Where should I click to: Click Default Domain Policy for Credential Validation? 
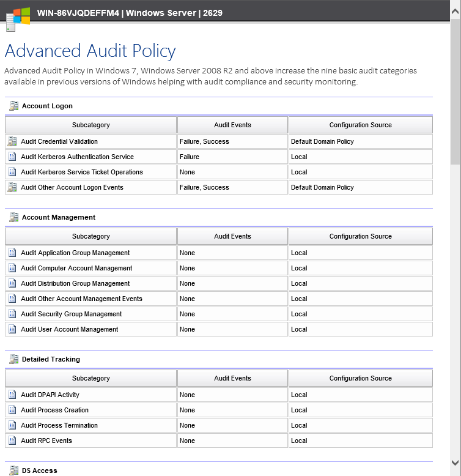(322, 141)
